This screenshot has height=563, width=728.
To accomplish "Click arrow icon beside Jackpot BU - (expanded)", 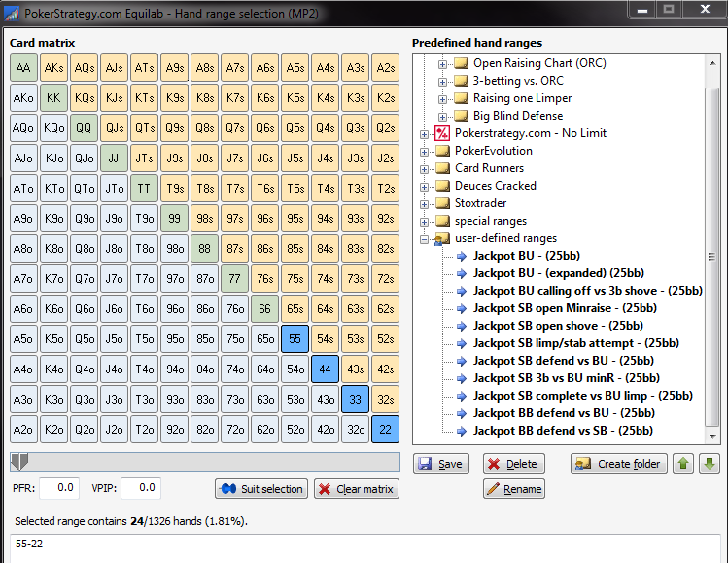I will click(461, 273).
